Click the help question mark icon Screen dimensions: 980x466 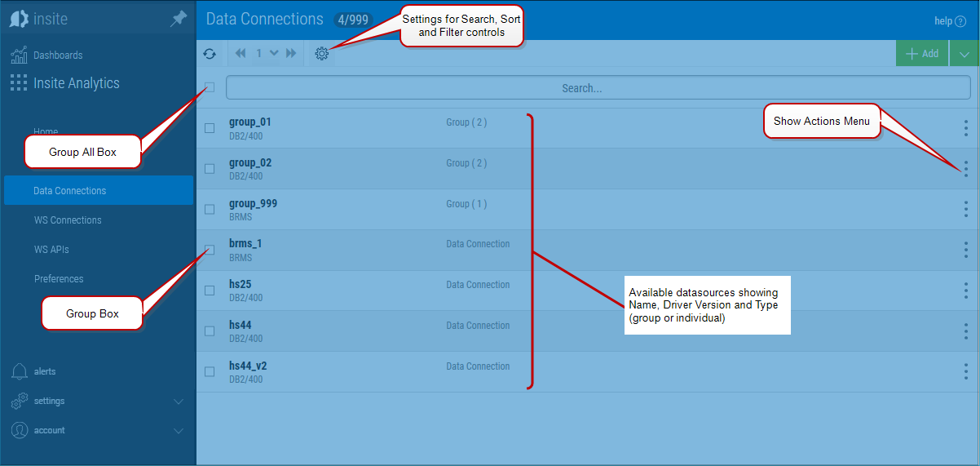click(960, 21)
